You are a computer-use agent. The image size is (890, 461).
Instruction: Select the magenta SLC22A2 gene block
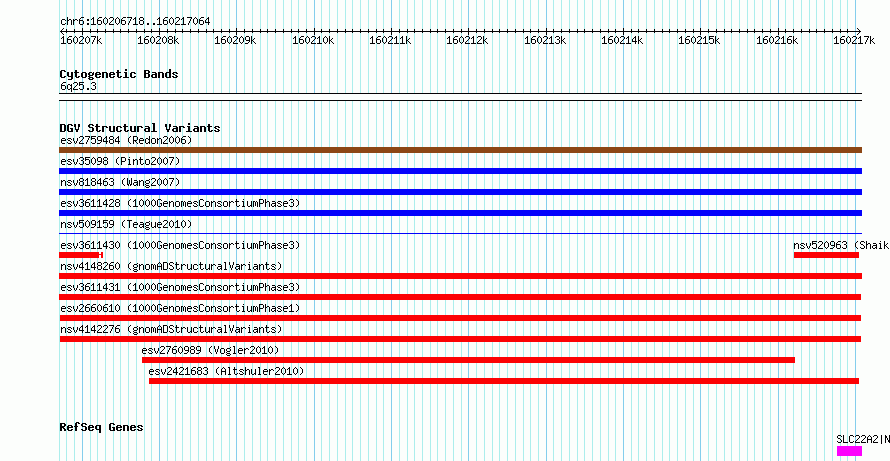click(849, 451)
